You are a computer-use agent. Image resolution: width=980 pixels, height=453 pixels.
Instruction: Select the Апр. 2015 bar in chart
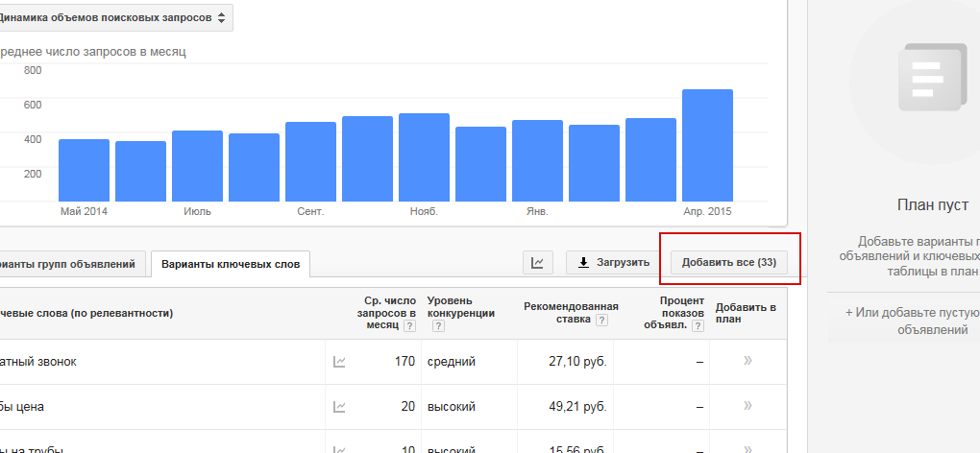707,145
